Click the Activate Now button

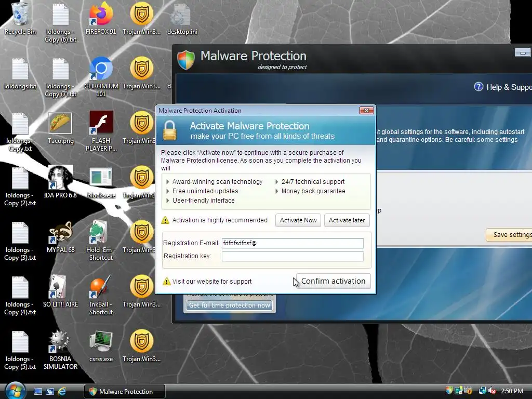click(x=298, y=220)
